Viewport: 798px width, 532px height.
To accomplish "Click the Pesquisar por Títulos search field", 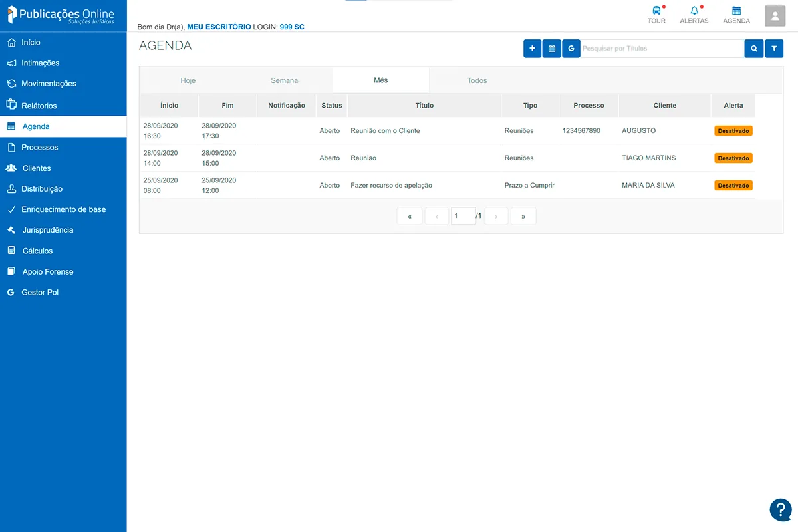I will 662,49.
